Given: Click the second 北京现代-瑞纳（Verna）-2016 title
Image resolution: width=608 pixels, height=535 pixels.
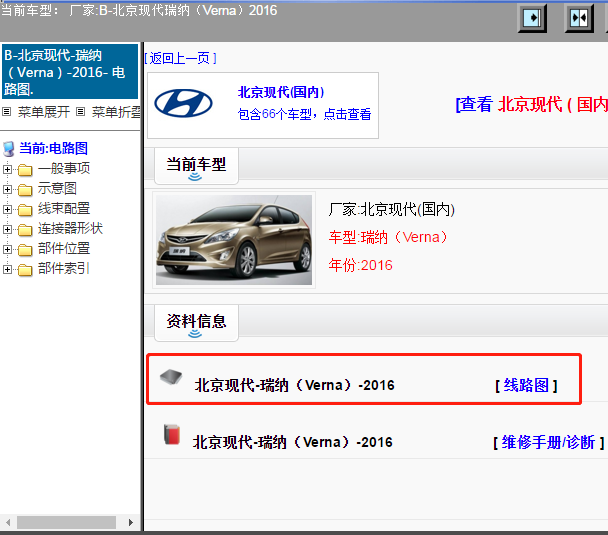Looking at the screenshot, I should point(293,442).
